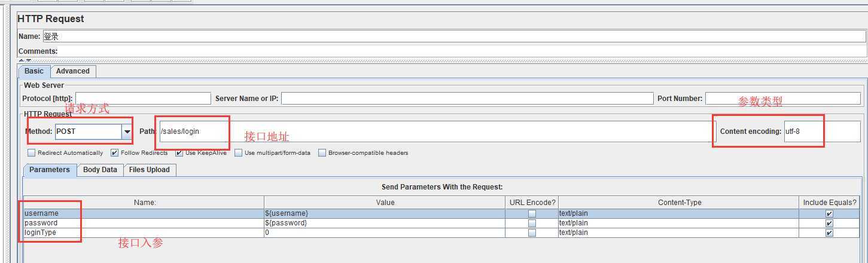The height and width of the screenshot is (263, 868).
Task: Click the Server Name or IP field
Action: tap(467, 99)
